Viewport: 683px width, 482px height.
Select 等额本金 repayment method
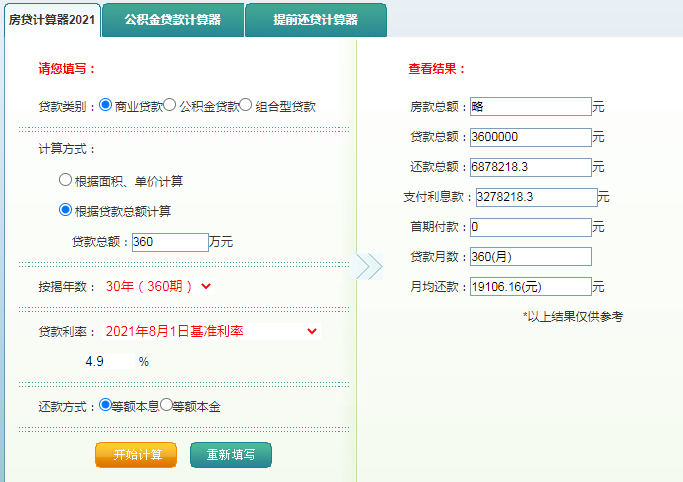166,404
